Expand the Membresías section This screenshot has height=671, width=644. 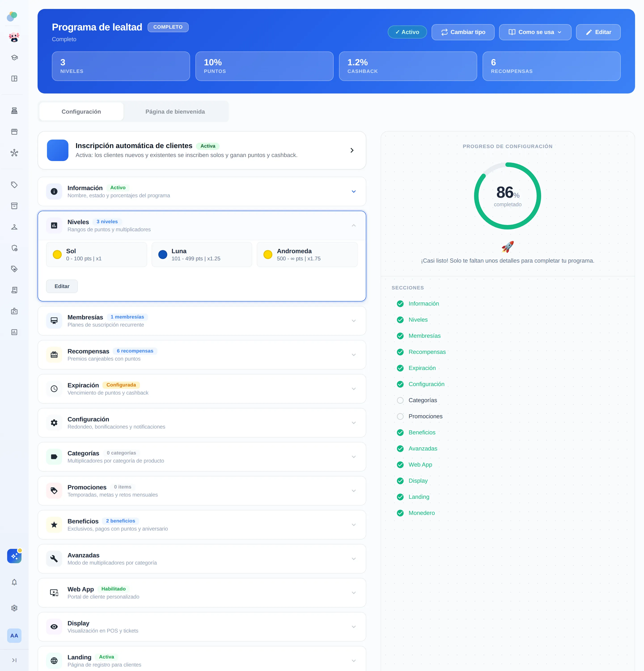click(x=202, y=321)
